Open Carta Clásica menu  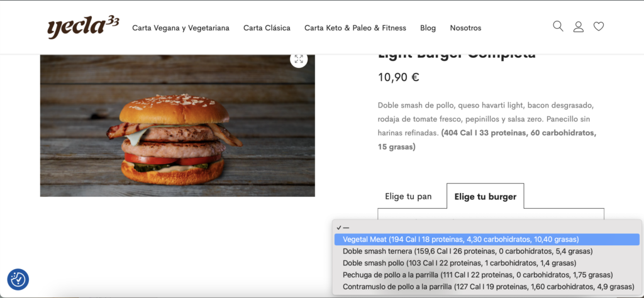(x=267, y=28)
